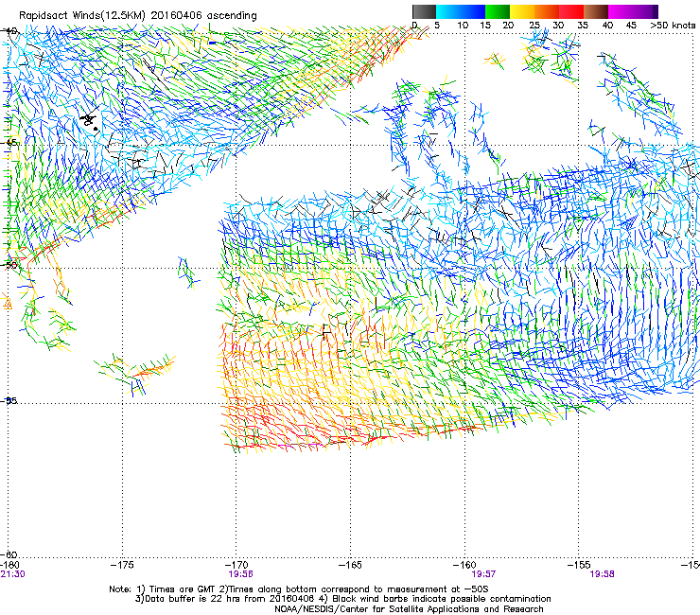Image resolution: width=700 pixels, height=615 pixels.
Task: Click the -55 latitude axis label
Action: click(9, 400)
